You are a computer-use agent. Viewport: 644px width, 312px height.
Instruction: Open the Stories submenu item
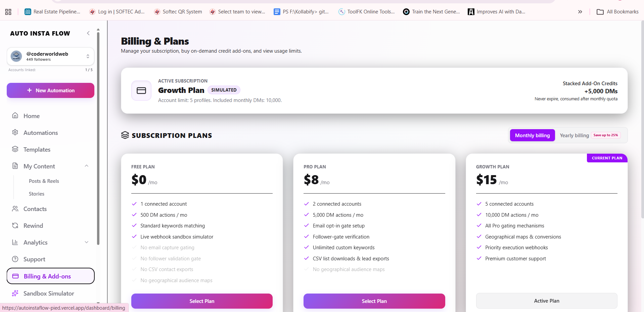coord(37,194)
